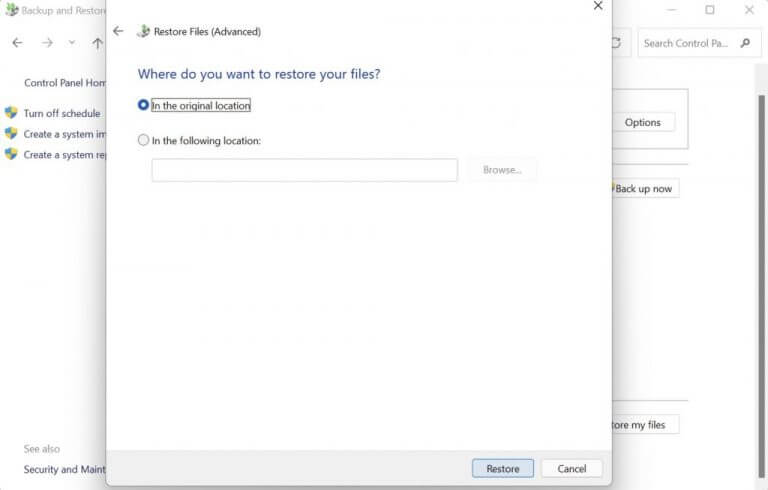
Task: Open the Turn off schedule link
Action: tap(62, 114)
